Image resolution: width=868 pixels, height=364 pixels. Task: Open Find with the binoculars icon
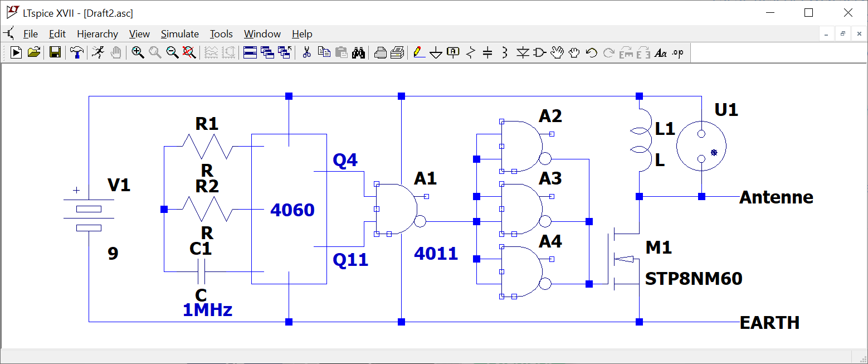tap(358, 52)
